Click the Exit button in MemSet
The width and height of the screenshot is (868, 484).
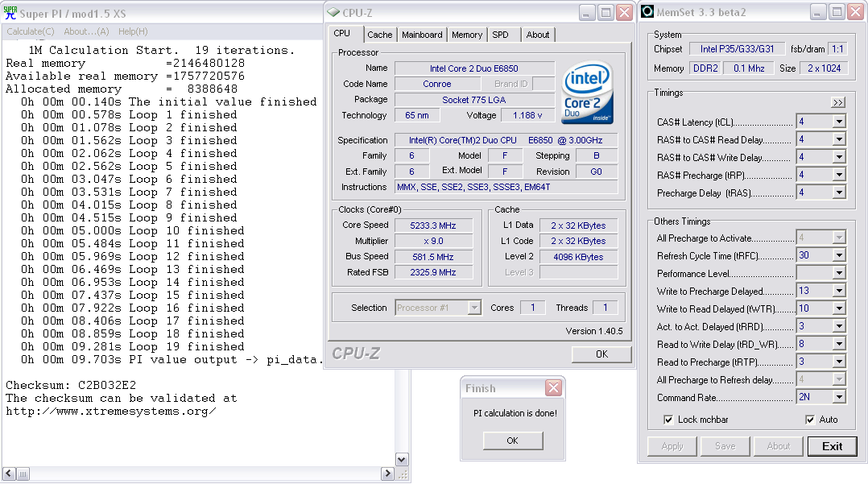pos(832,446)
